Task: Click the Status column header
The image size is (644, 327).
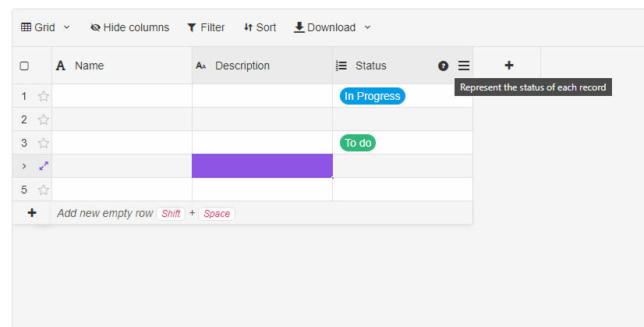Action: (x=402, y=66)
